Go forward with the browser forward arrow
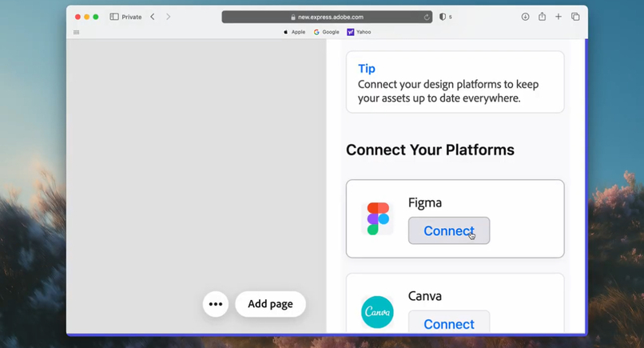This screenshot has width=644, height=348. pyautogui.click(x=168, y=17)
